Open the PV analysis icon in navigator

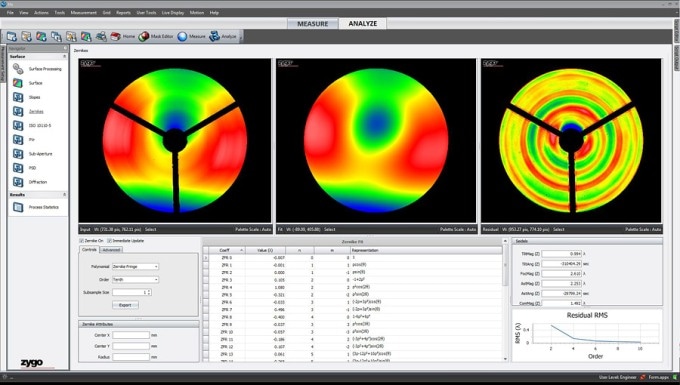click(x=18, y=140)
